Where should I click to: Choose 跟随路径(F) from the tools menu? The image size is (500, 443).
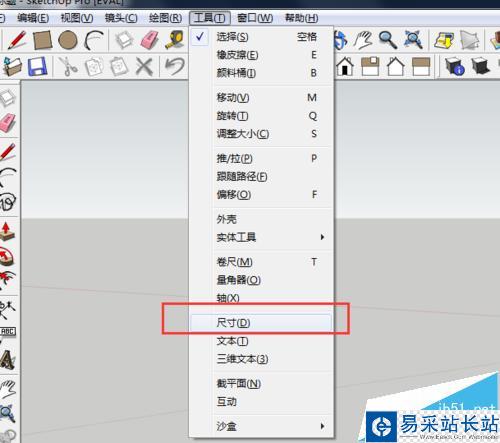pyautogui.click(x=261, y=176)
